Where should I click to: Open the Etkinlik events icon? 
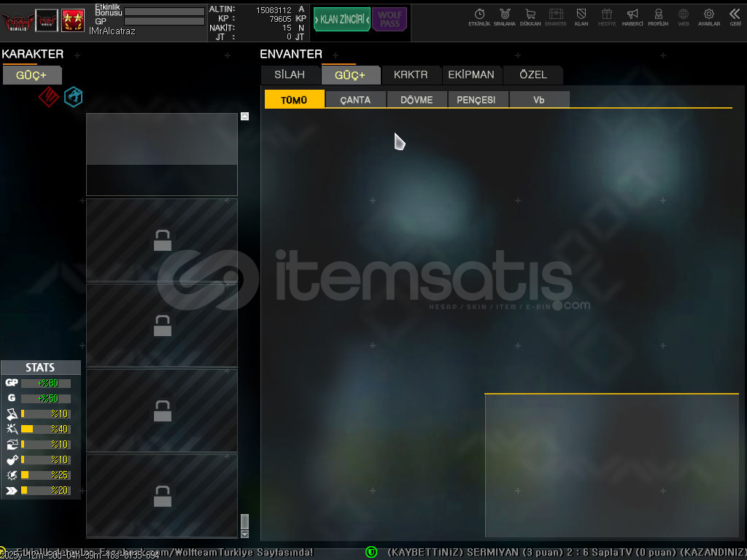479,16
